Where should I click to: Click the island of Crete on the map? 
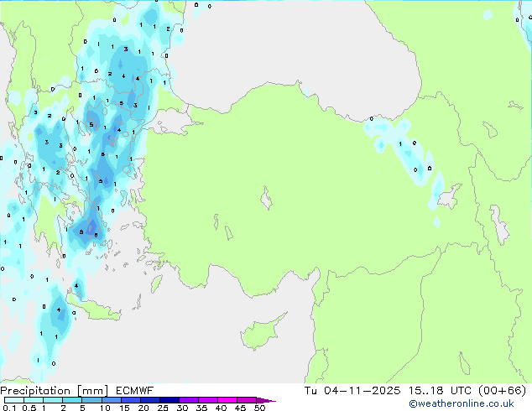(95, 310)
